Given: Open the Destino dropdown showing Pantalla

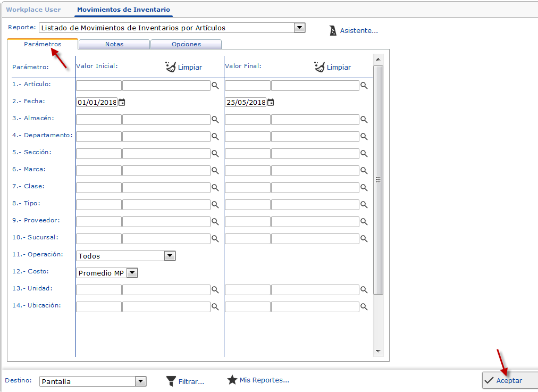Looking at the screenshot, I should [x=140, y=381].
